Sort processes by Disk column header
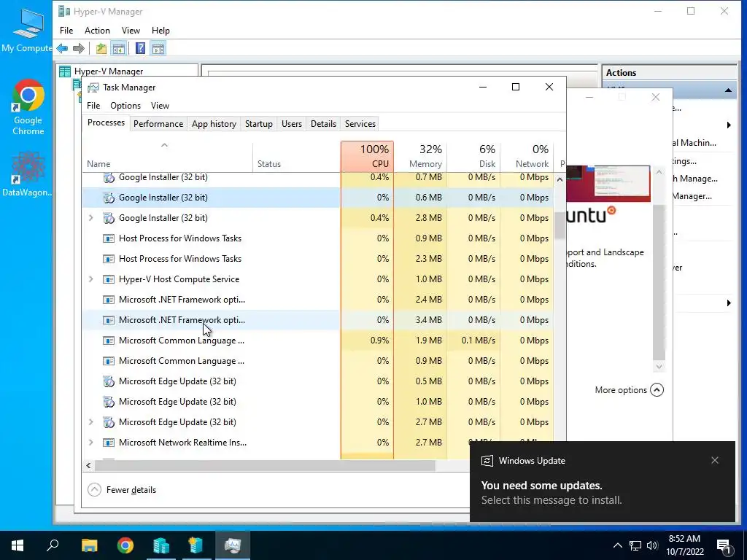747x560 pixels. (473, 156)
